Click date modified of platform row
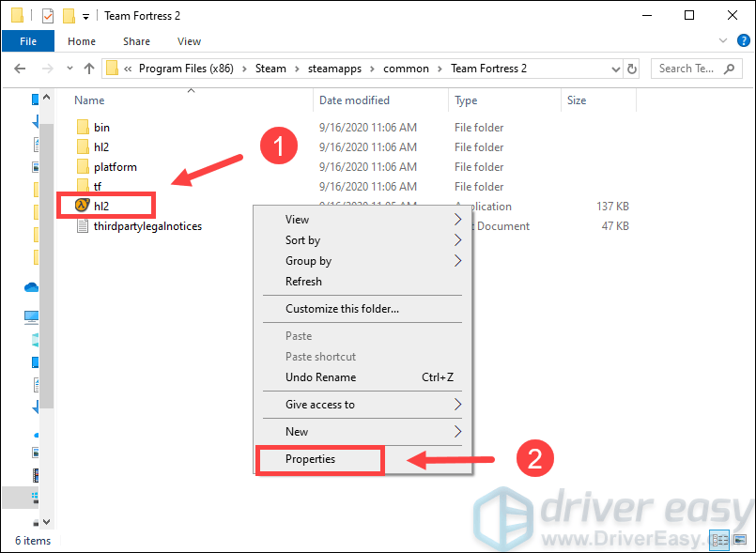The image size is (756, 553). (368, 167)
